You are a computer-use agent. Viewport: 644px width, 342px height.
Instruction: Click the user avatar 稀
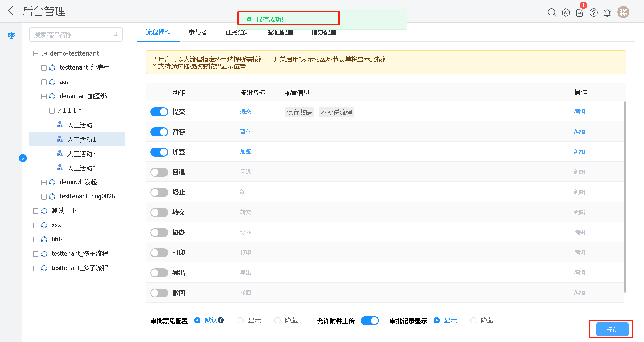pos(623,12)
